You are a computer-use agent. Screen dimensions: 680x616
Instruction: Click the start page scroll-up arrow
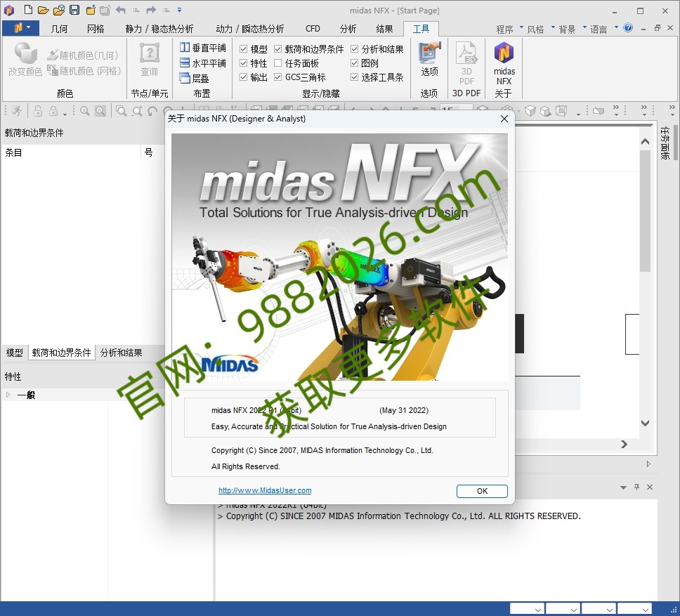[645, 141]
